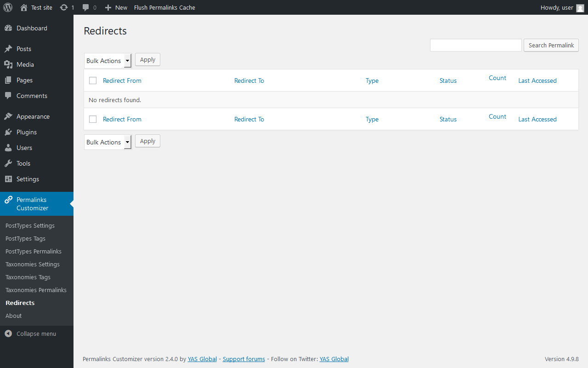
Task: Click the bottom Apply button
Action: (147, 141)
